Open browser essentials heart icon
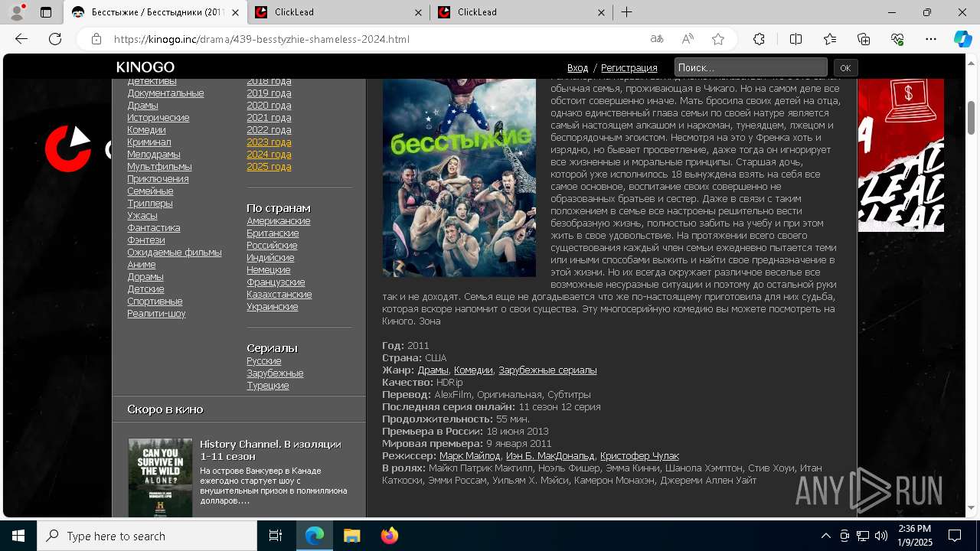The image size is (980, 551). [x=897, y=39]
